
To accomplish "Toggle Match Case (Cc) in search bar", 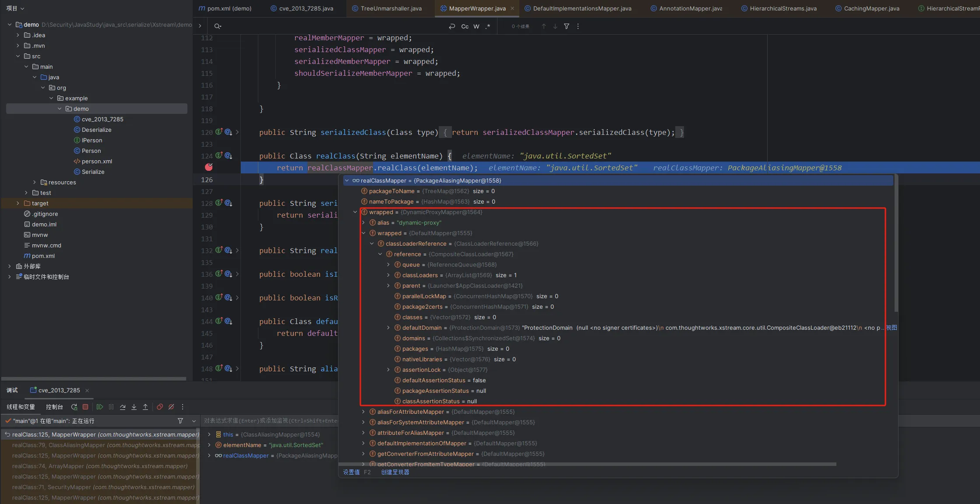I will [465, 26].
